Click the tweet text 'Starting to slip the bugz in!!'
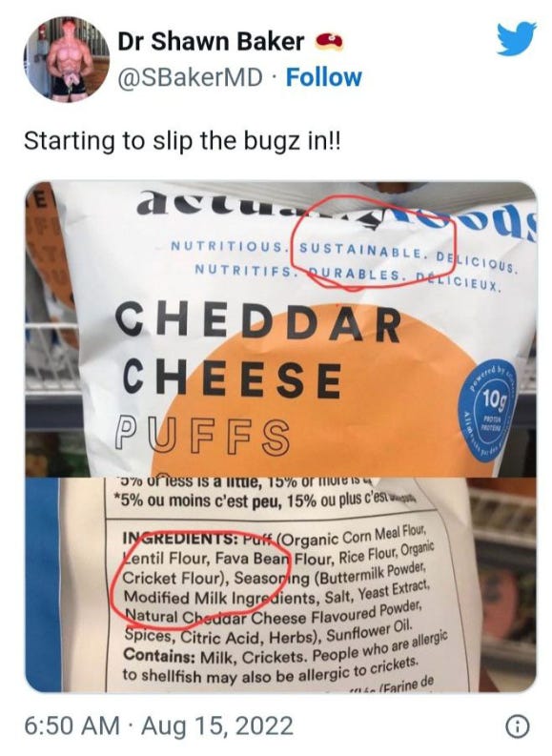The width and height of the screenshot is (552, 756). point(182,142)
